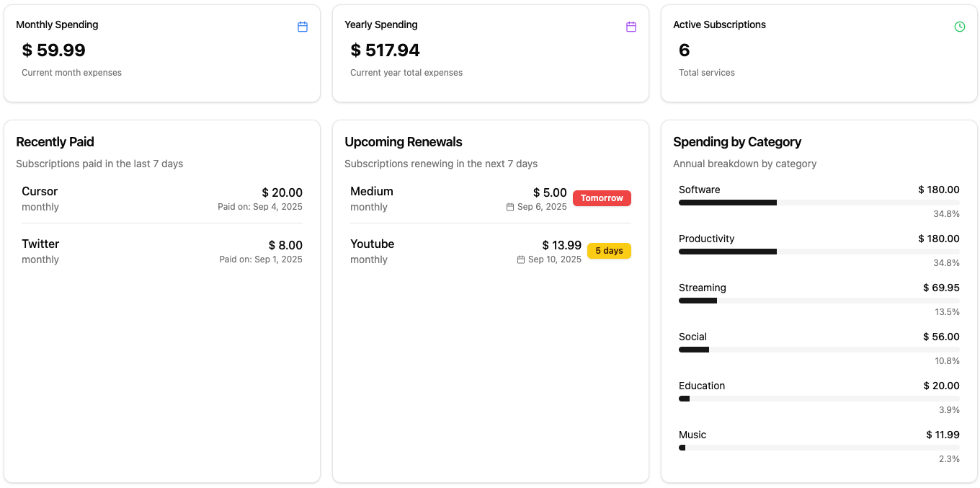Select the Twitter subscription name

coord(40,244)
